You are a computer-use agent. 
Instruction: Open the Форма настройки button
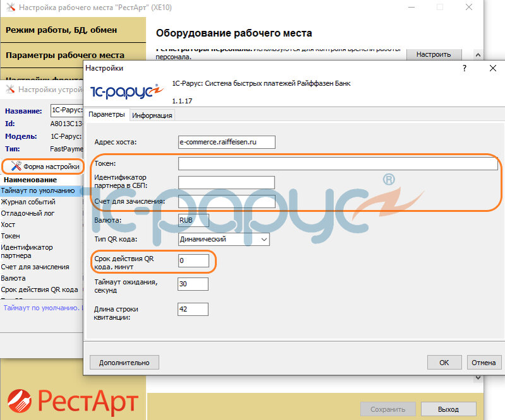pyautogui.click(x=42, y=166)
